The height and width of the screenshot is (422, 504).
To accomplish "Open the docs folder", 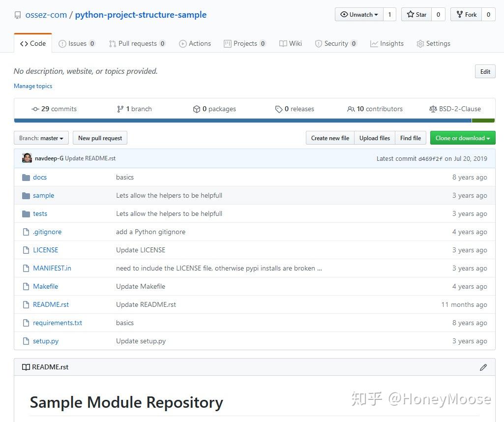I will coord(40,178).
